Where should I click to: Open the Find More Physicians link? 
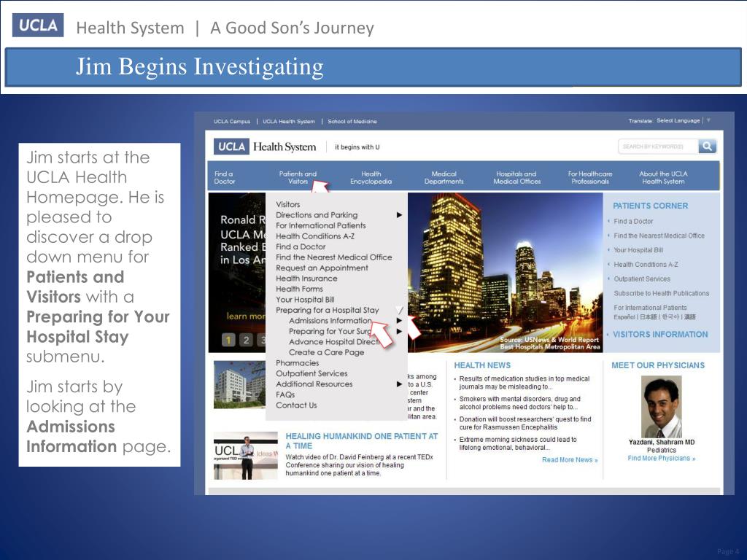pos(661,458)
